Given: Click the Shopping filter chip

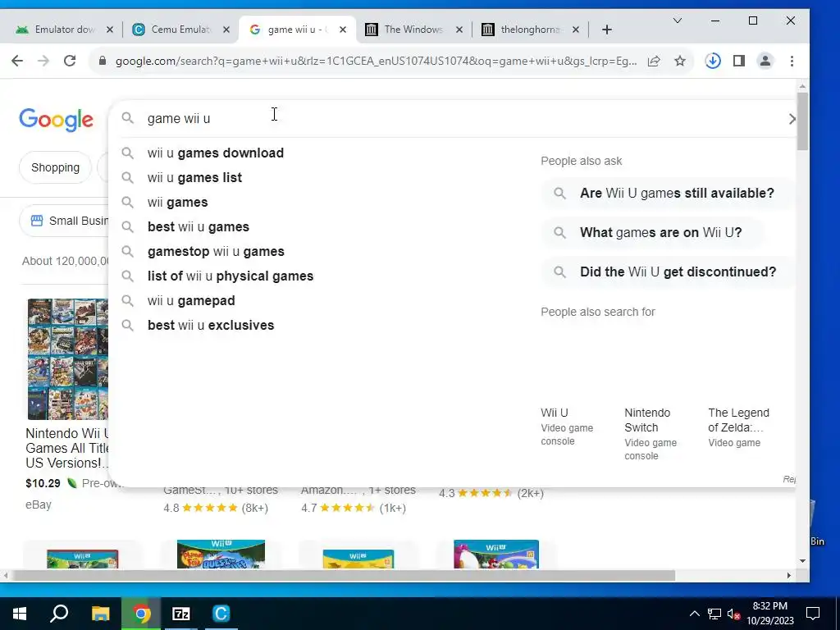Looking at the screenshot, I should pyautogui.click(x=55, y=167).
